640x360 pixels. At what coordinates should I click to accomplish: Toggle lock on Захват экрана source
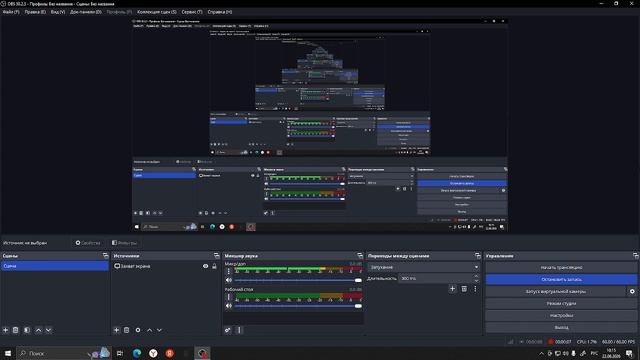click(214, 266)
